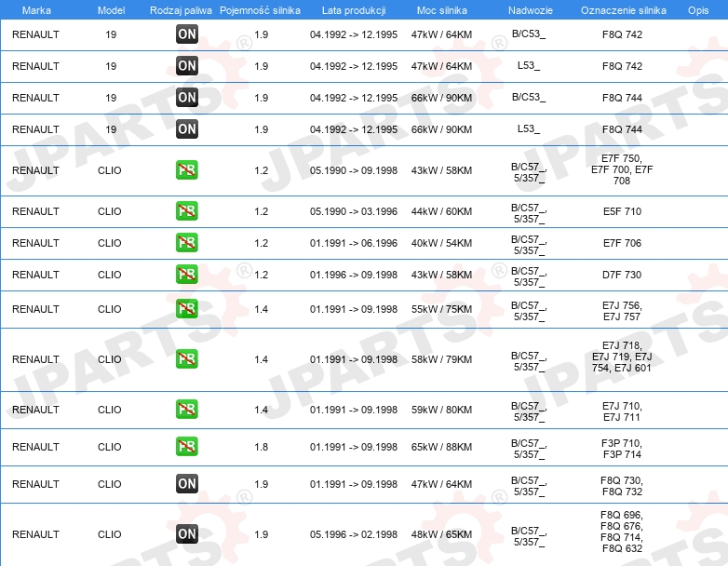Select the 05.1990 -> 09.1998 production years
The height and width of the screenshot is (566, 728).
354,170
